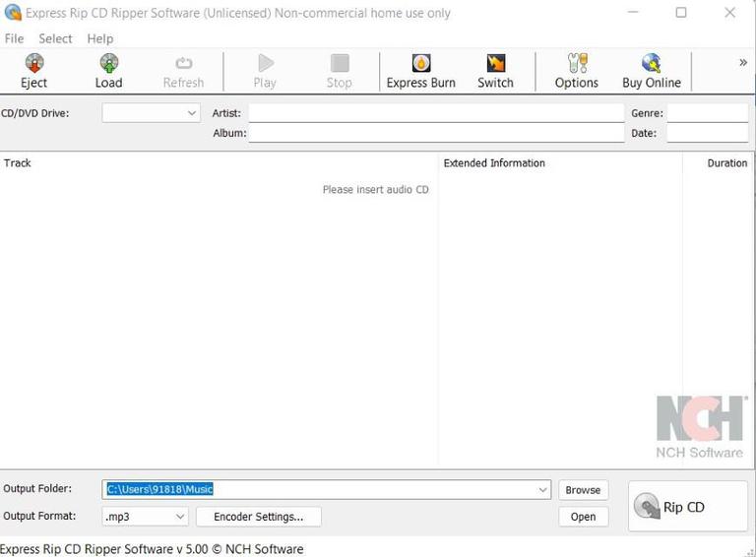Open Encoder Settings dialog
This screenshot has height=557, width=756.
259,517
